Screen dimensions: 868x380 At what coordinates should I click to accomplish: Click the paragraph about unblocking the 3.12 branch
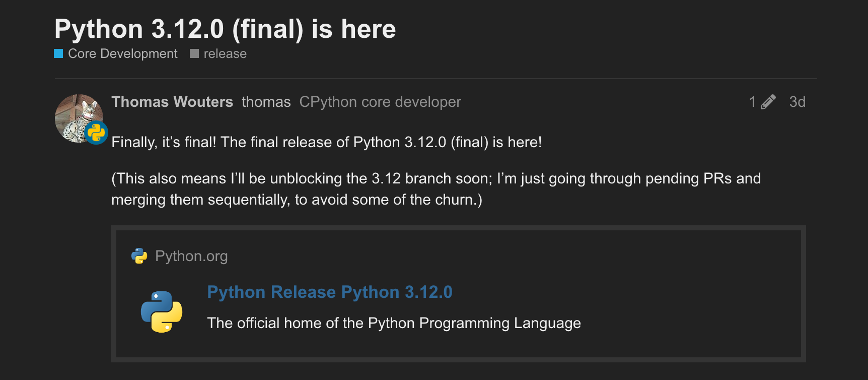pyautogui.click(x=436, y=189)
